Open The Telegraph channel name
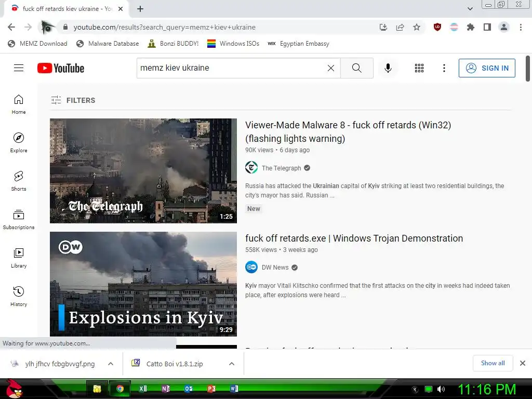Screen dimensions: 532x399 [x=281, y=168]
